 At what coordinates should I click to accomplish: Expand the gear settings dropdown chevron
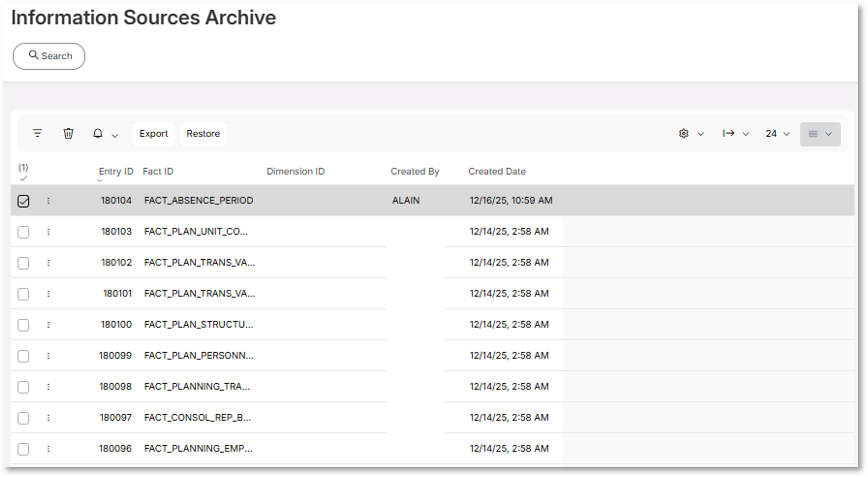(701, 134)
